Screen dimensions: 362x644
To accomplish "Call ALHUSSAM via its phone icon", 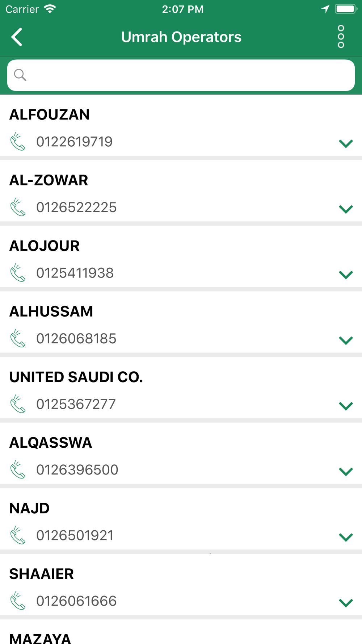I will point(18,338).
